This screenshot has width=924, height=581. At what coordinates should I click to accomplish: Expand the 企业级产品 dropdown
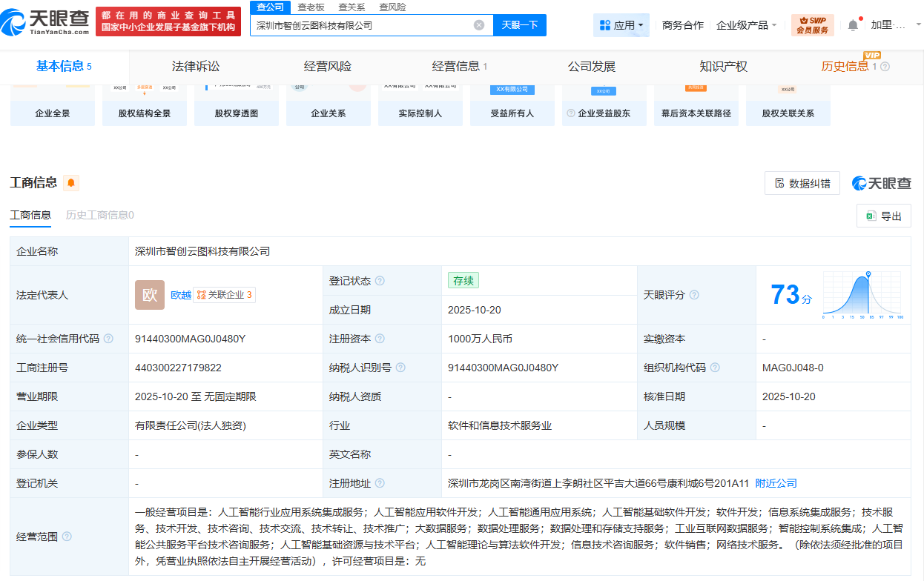coord(747,25)
